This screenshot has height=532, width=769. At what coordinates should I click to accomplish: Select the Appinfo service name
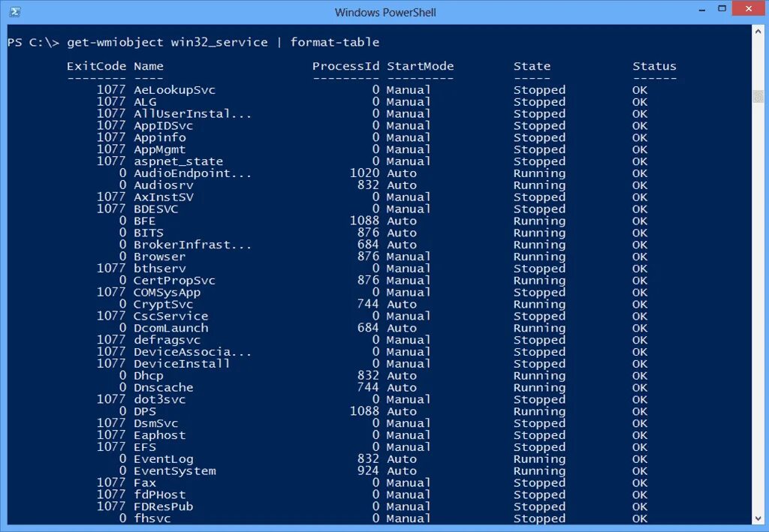click(160, 137)
